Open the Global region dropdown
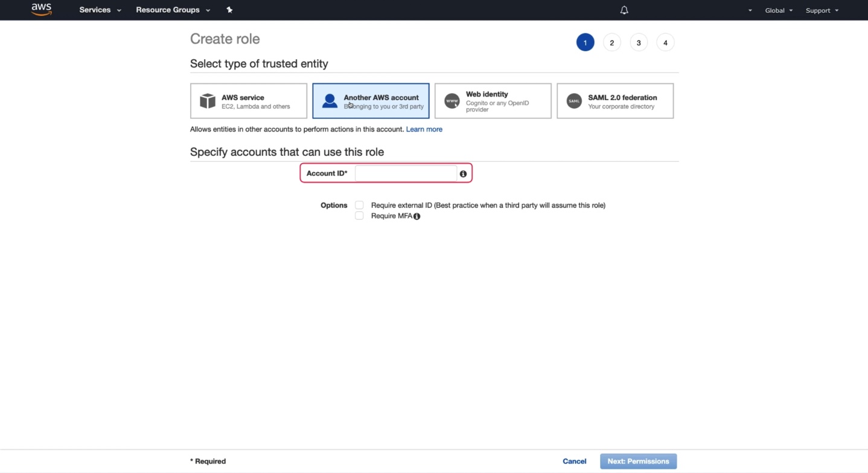Image resolution: width=868 pixels, height=473 pixels. [x=779, y=10]
